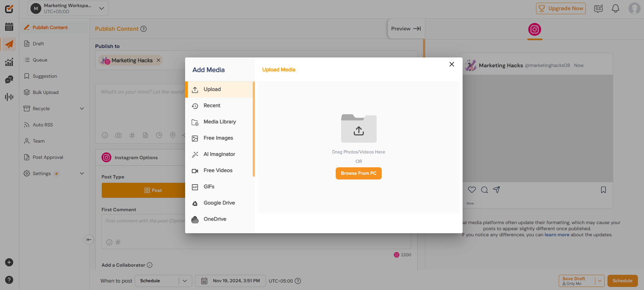Viewport: 644px width, 290px height.
Task: Expand the Settings submenu
Action: pos(82,173)
